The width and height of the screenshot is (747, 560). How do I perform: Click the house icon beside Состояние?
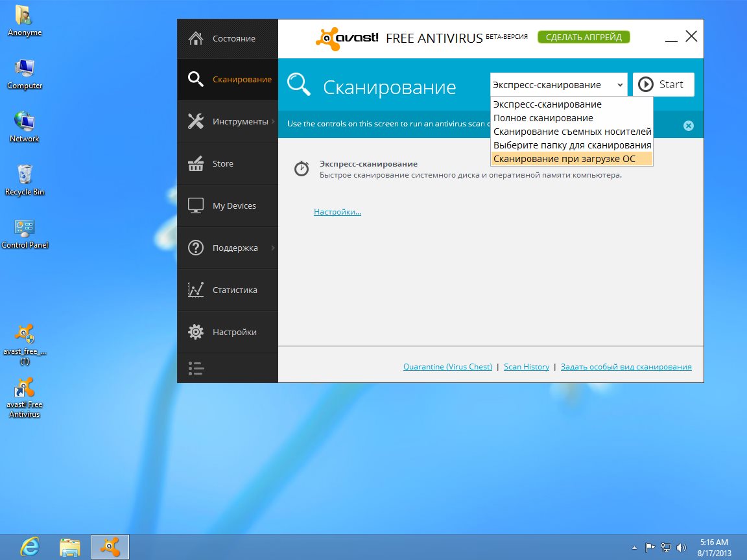click(196, 38)
